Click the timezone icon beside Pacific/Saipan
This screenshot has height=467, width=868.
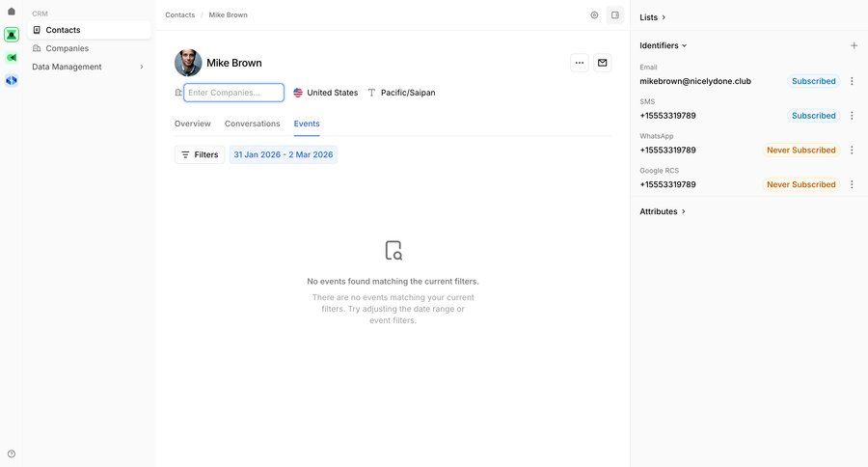click(371, 93)
